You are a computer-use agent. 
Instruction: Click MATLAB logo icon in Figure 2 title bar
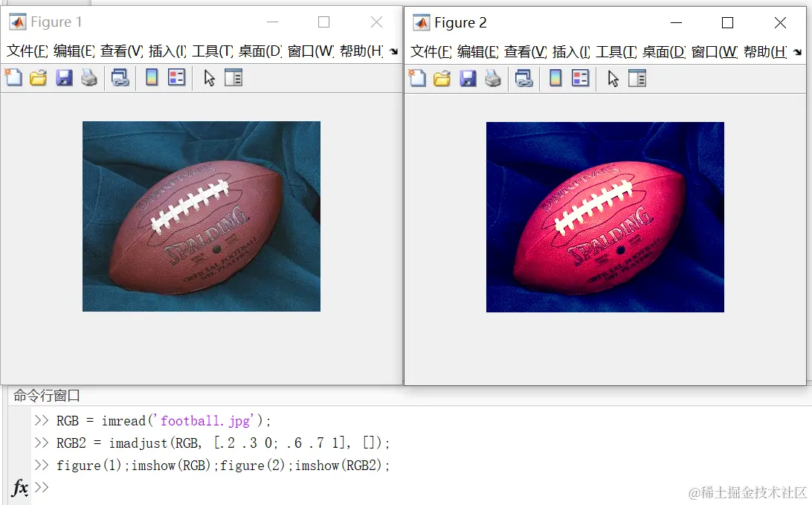click(x=421, y=23)
